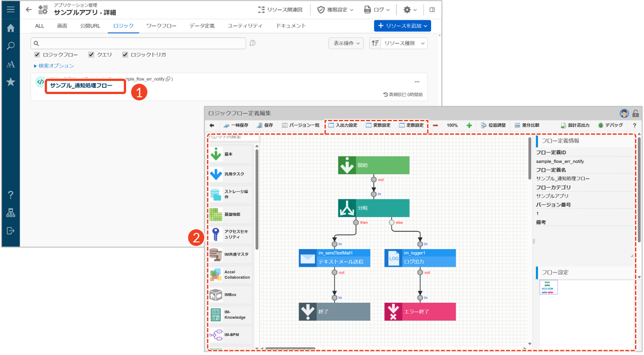Click the 入出力設定 toolbar button
Image resolution: width=644 pixels, height=355 pixels.
point(343,125)
